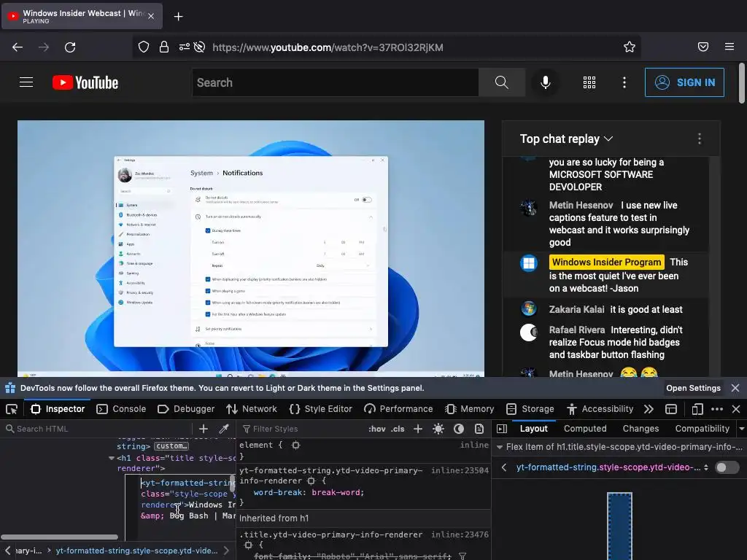Go back using the browser back arrow
Screen dimensions: 747x560
point(18,47)
